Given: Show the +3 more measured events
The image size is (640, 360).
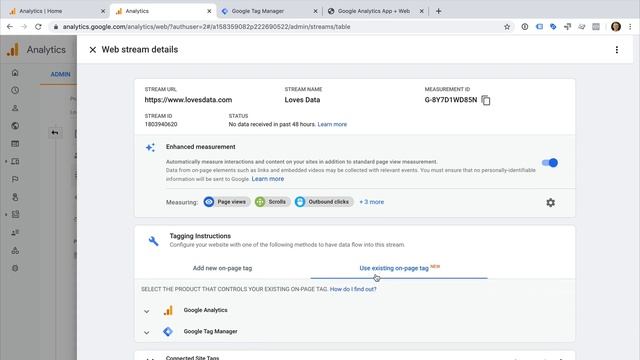Looking at the screenshot, I should click(371, 202).
